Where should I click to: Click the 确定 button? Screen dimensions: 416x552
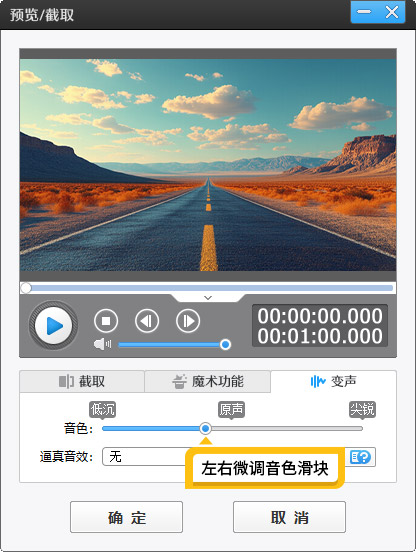126,517
